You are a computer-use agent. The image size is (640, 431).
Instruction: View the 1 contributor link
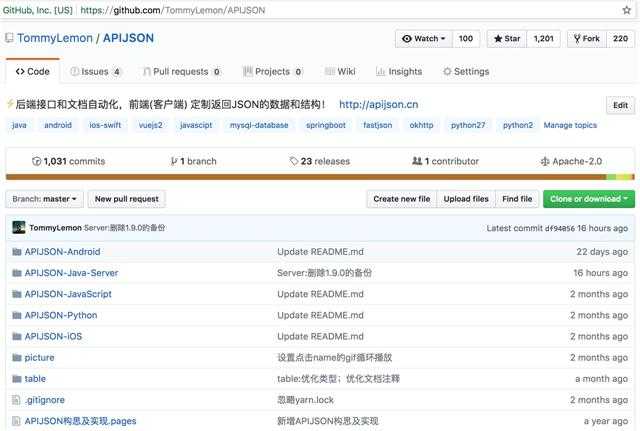pos(445,161)
